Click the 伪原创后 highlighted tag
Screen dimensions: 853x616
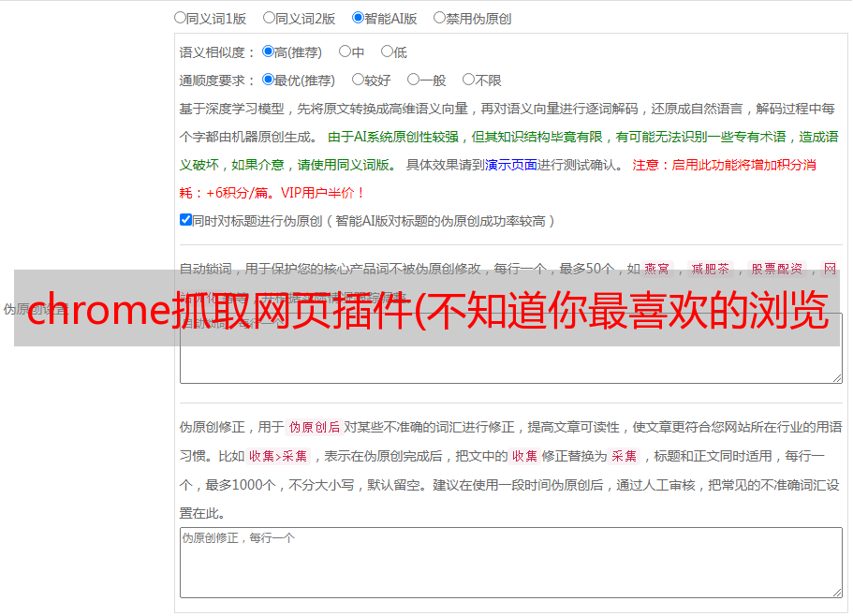pos(315,427)
